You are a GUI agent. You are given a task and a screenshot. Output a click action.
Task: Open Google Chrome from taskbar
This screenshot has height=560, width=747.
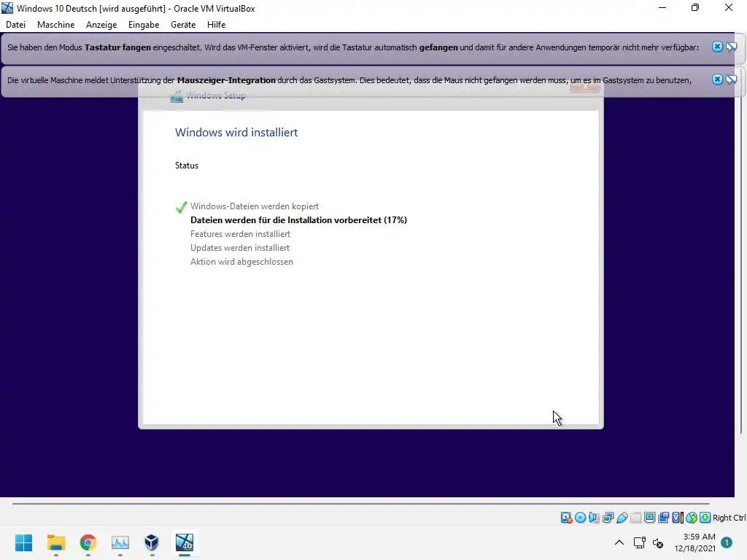(x=88, y=542)
